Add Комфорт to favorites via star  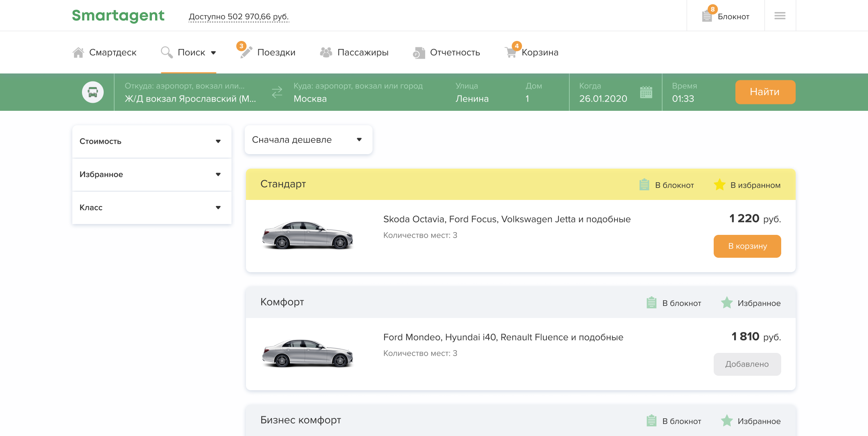(727, 303)
